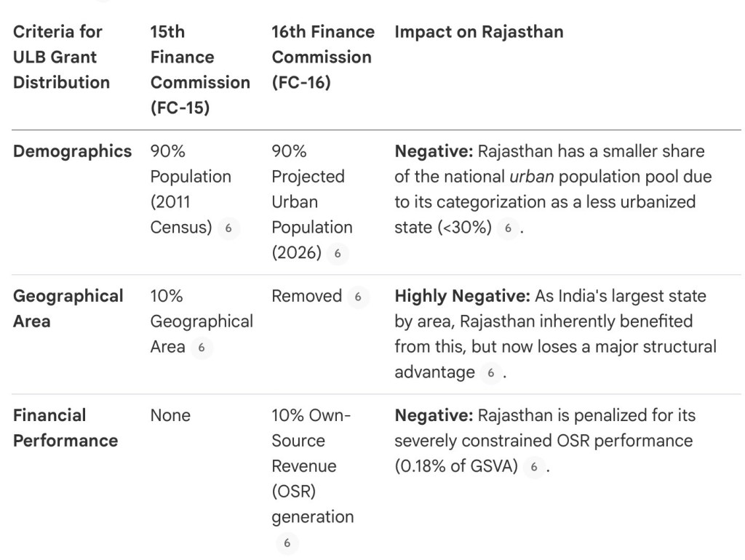Select the "Demographics" row label

(x=72, y=151)
